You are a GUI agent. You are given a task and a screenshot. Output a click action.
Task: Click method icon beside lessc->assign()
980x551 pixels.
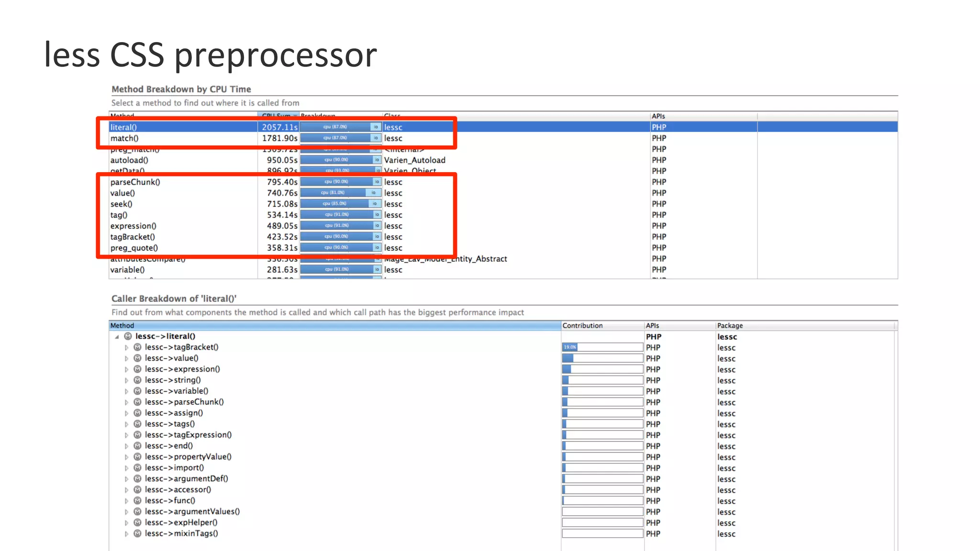(x=137, y=413)
